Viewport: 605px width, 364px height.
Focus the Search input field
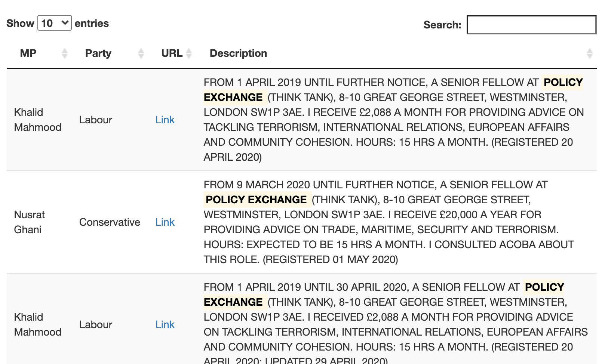click(531, 25)
